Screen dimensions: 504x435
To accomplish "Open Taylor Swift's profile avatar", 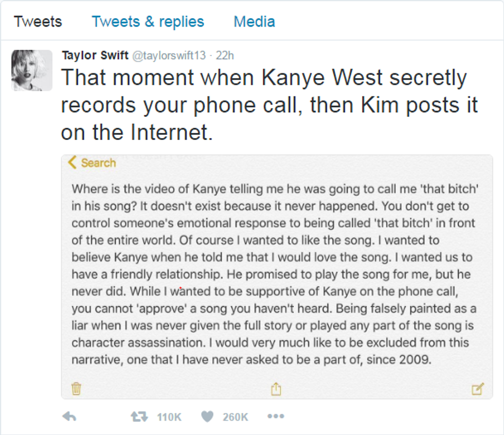I will (x=32, y=70).
